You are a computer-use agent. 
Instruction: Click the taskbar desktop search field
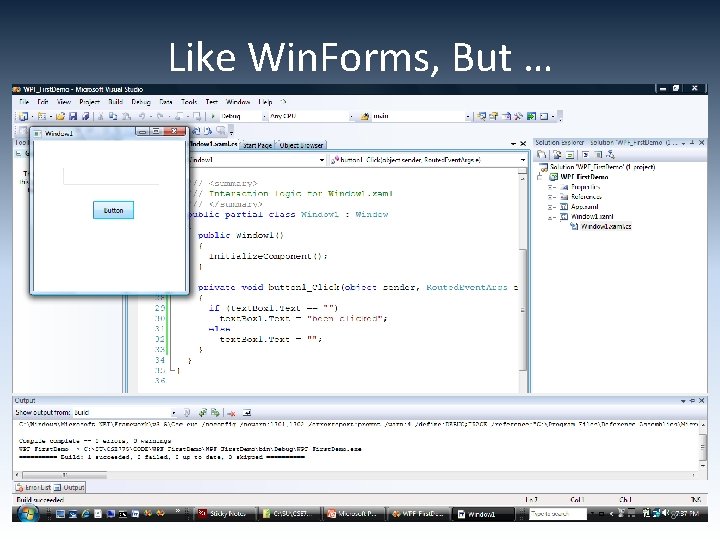[557, 514]
